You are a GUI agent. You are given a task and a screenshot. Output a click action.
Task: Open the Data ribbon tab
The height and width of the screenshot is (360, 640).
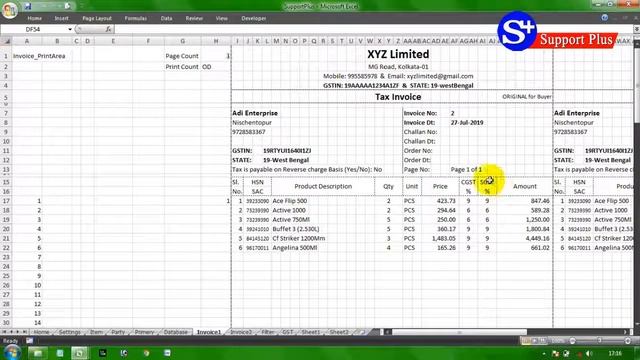pyautogui.click(x=166, y=18)
